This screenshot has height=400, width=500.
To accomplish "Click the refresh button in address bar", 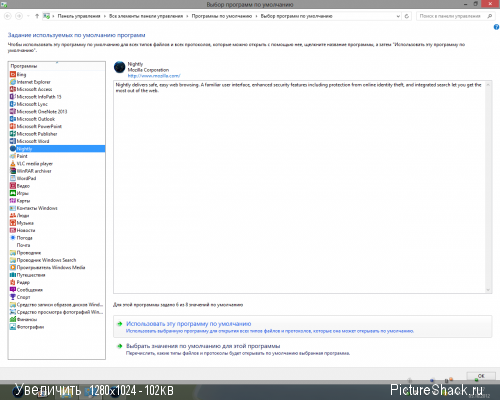I will 407,16.
